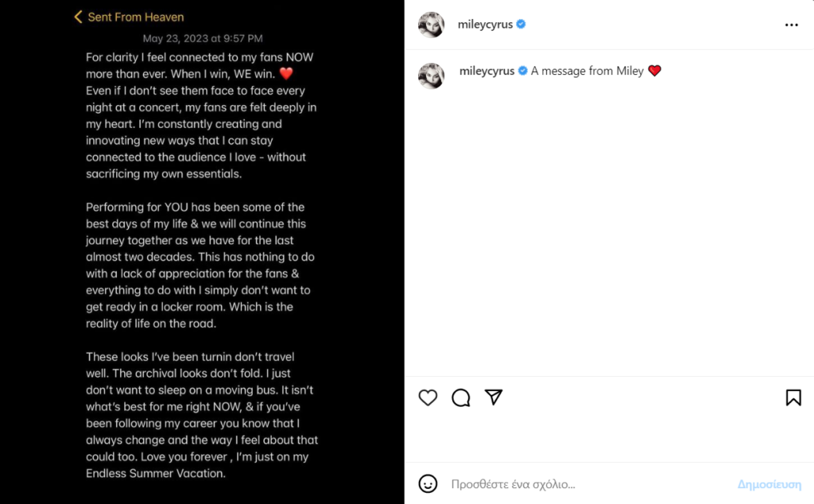This screenshot has height=504, width=814.
Task: Like the post with the heart icon
Action: coord(428,397)
